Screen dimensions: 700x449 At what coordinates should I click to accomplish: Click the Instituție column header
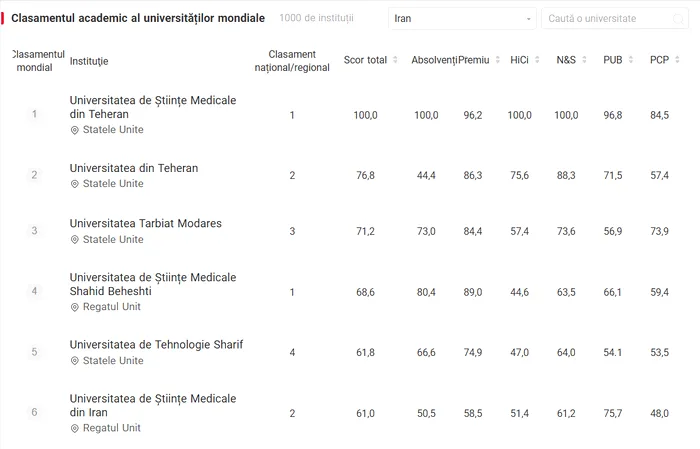point(89,61)
